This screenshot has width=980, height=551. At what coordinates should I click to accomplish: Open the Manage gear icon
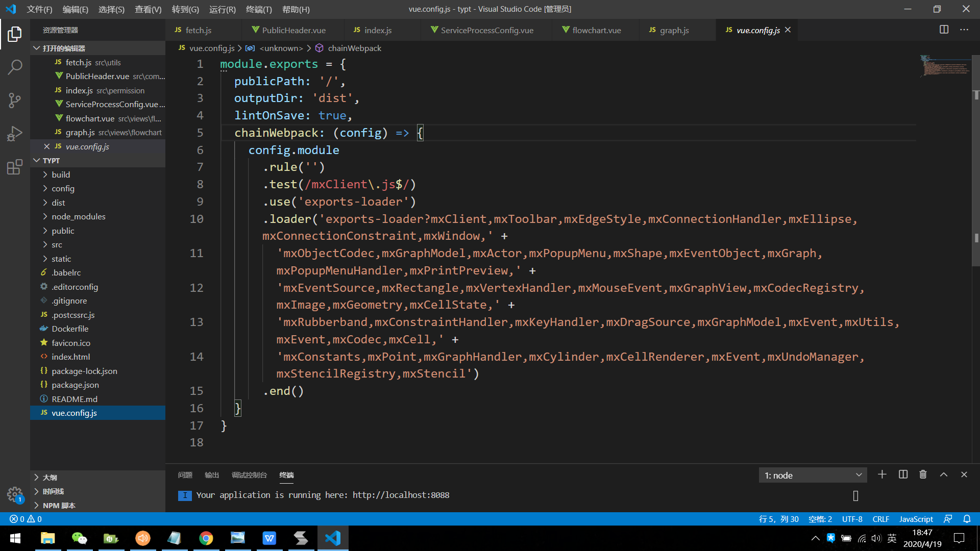coord(15,494)
